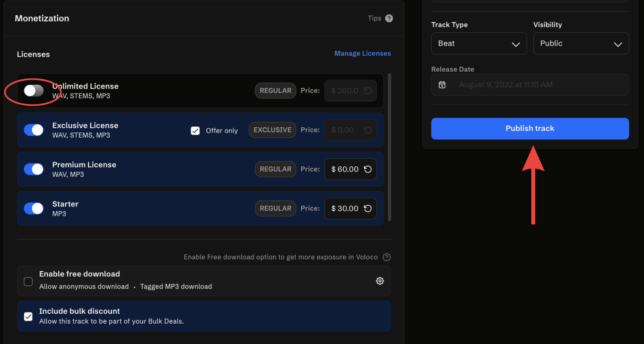Click the Release Date calendar icon

click(442, 85)
